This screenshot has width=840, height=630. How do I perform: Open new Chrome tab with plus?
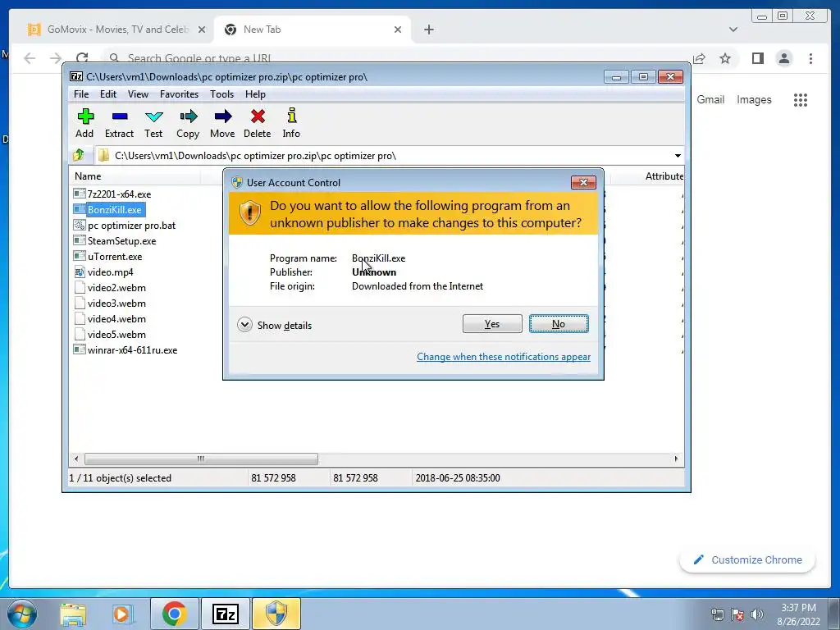tap(428, 30)
